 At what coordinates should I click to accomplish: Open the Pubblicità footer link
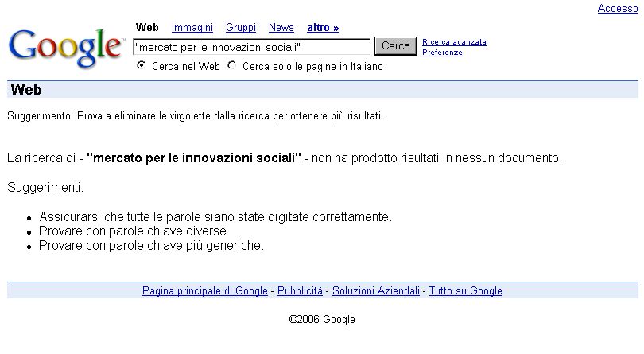(300, 291)
